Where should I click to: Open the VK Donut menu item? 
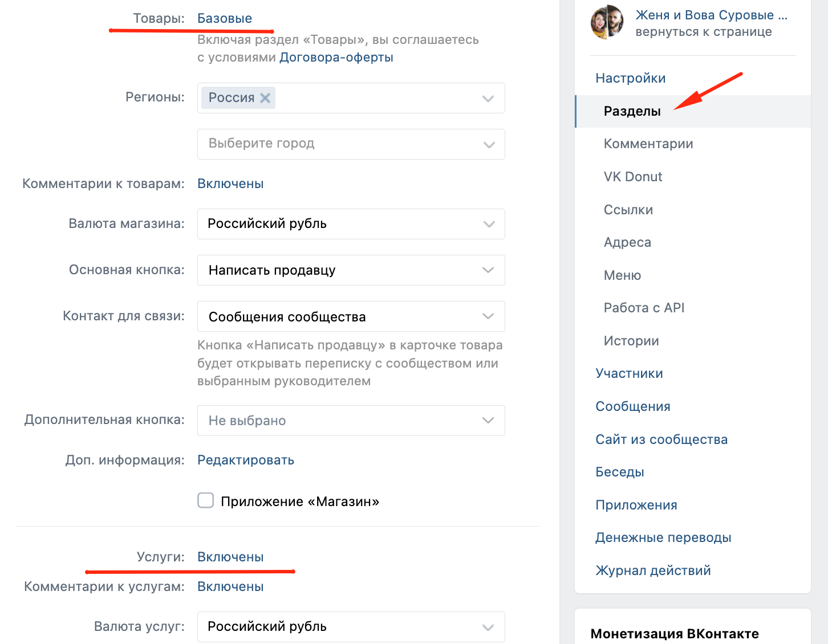(x=633, y=177)
